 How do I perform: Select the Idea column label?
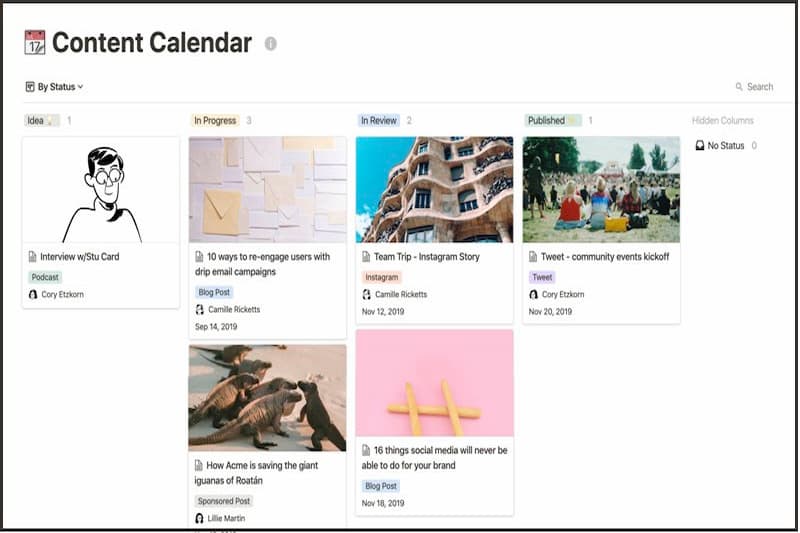pyautogui.click(x=36, y=121)
